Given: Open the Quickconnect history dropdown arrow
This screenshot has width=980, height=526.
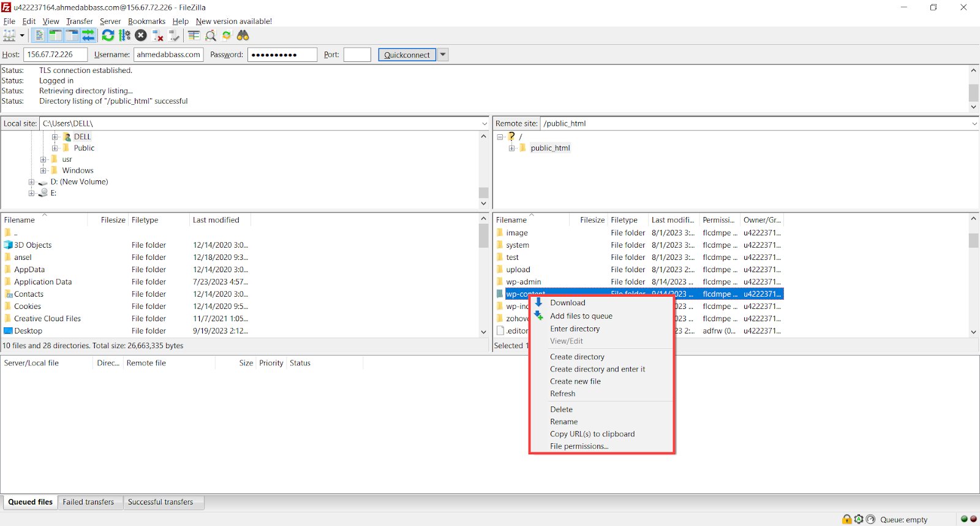Looking at the screenshot, I should tap(443, 55).
